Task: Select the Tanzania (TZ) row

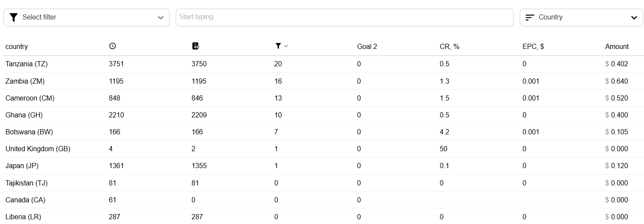Action: (x=324, y=64)
